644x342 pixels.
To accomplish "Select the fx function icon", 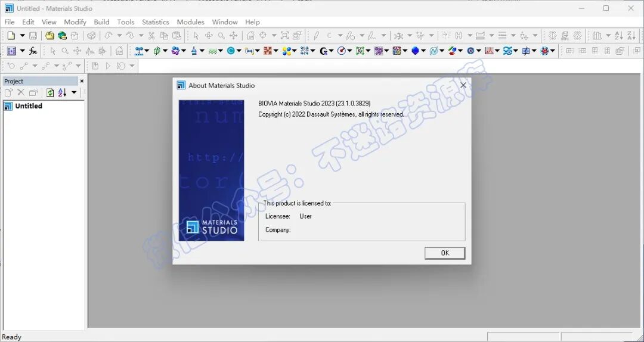I will [x=33, y=51].
